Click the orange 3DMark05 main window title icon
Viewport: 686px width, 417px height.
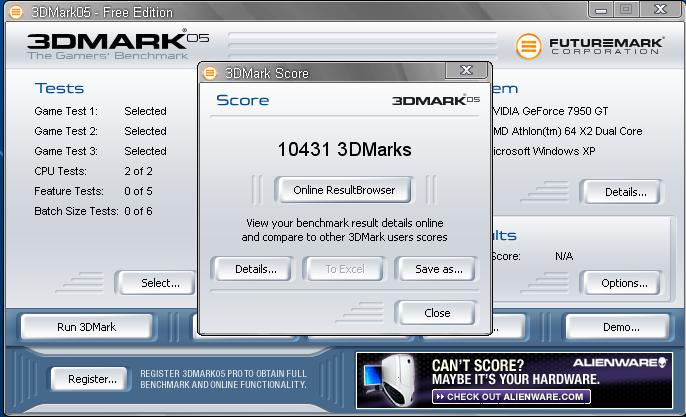[x=16, y=12]
